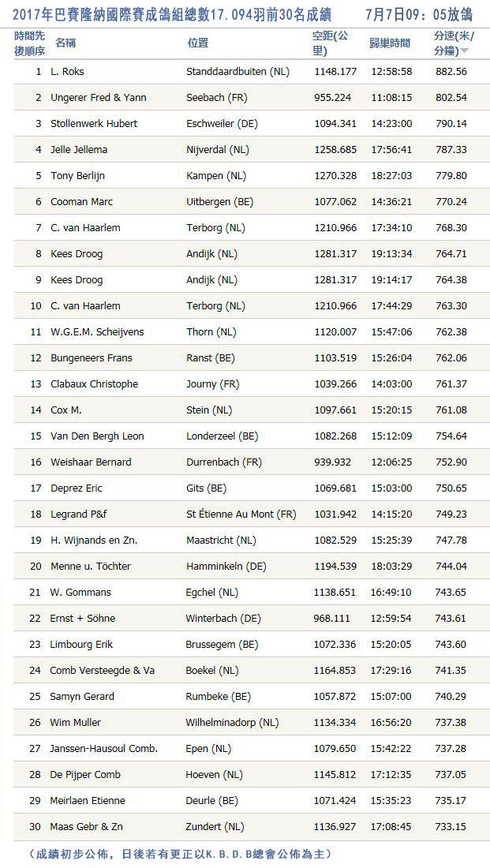Click the name L. Roks
The image size is (490, 868).
(x=67, y=71)
